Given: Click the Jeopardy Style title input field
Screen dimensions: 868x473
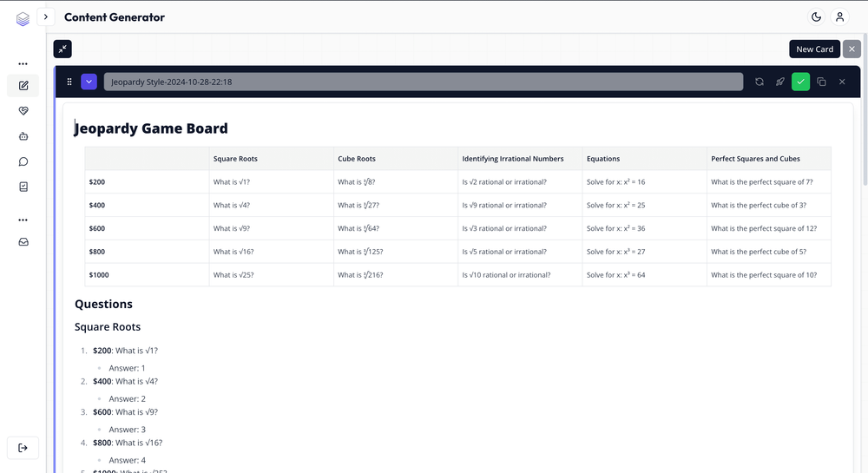Looking at the screenshot, I should coord(423,82).
